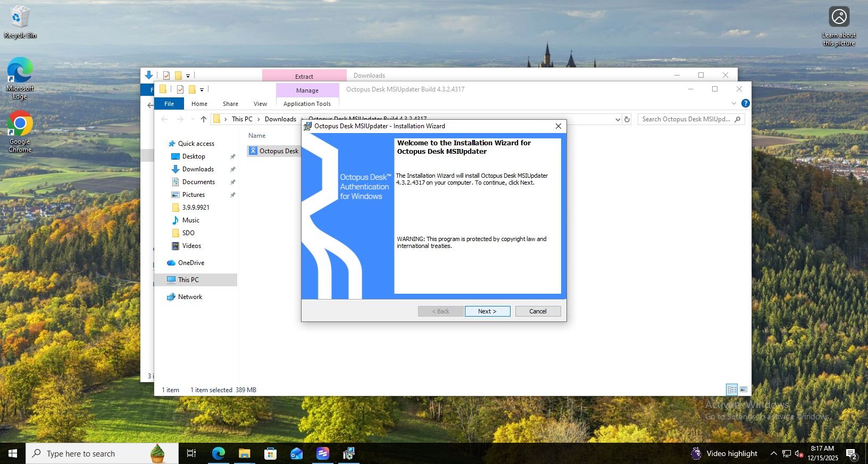Expand the ribbon with the chevron arrow

tap(734, 103)
